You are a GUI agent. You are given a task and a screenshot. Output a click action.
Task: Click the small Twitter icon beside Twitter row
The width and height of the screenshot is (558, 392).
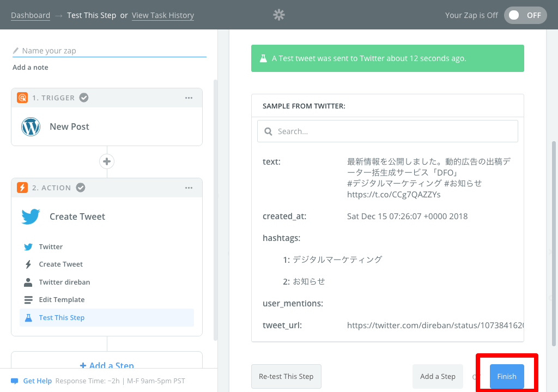coord(28,247)
